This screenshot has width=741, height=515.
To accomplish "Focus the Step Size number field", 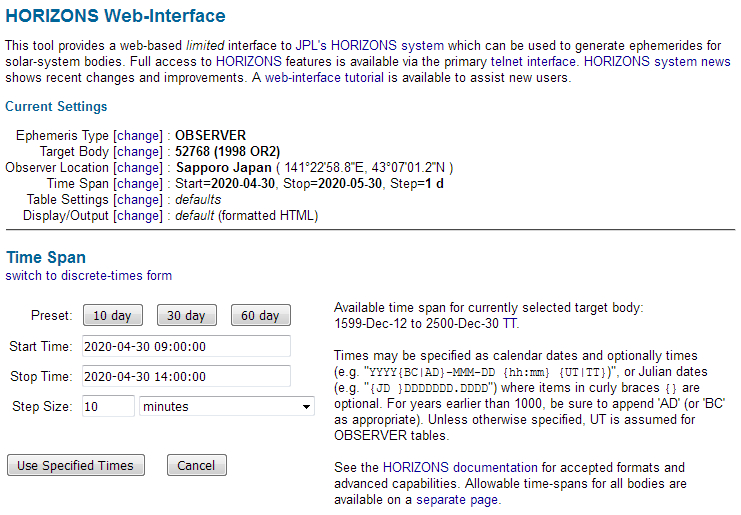I will click(x=108, y=406).
